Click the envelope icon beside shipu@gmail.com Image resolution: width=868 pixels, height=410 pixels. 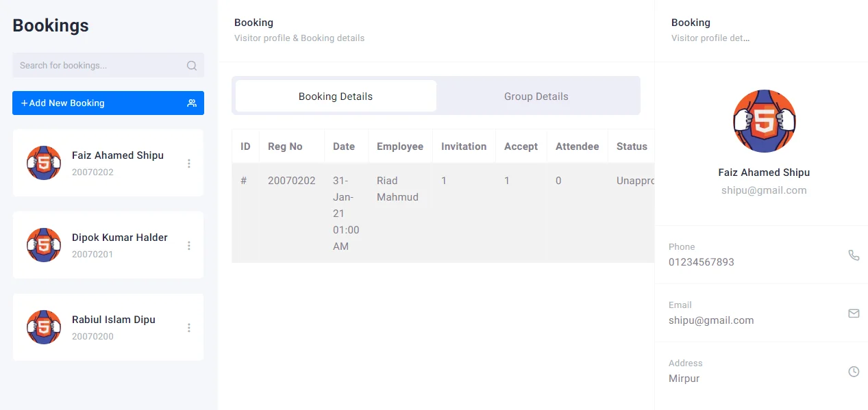tap(854, 313)
